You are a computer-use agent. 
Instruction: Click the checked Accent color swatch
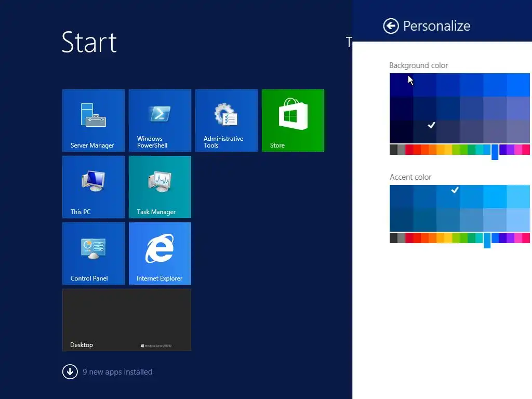point(448,197)
